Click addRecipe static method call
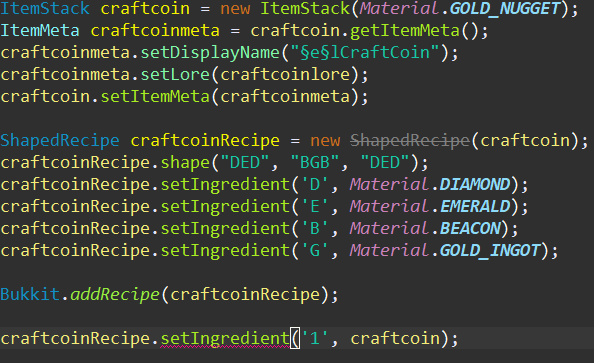This screenshot has width=594, height=363. coord(115,294)
